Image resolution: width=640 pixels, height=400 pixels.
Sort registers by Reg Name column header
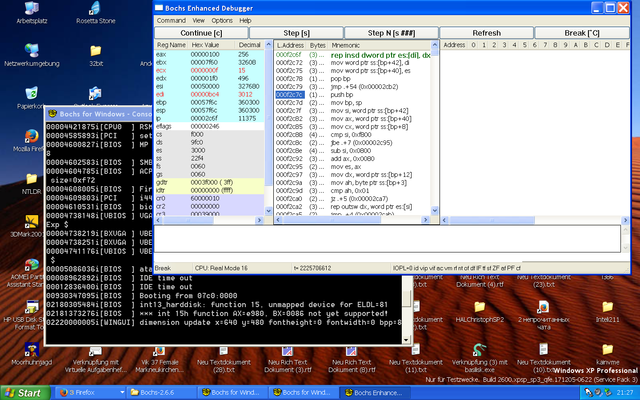coord(171,45)
